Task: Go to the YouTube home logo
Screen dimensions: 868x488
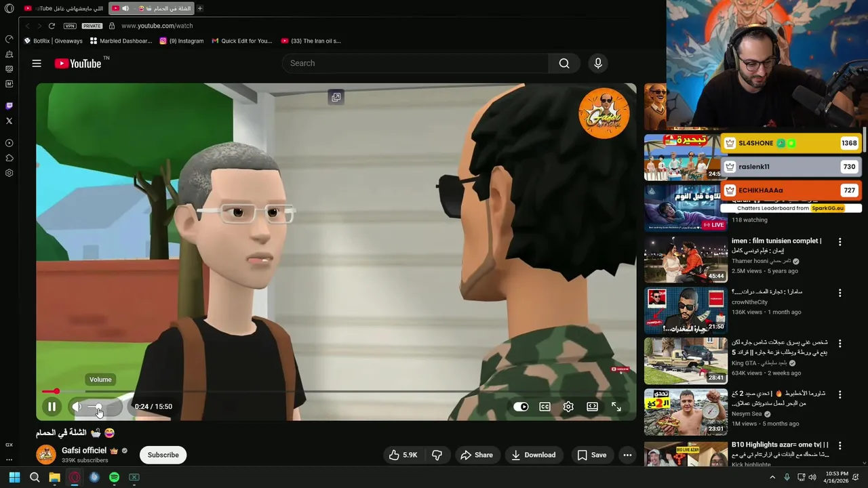Action: tap(78, 63)
